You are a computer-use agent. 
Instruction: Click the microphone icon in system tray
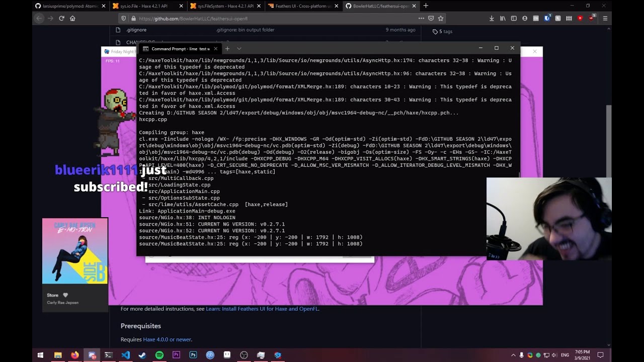pyautogui.click(x=522, y=355)
